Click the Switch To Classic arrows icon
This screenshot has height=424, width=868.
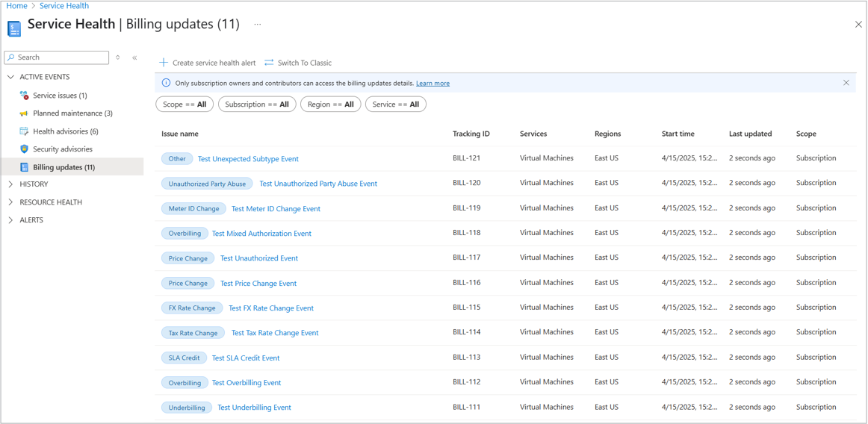269,63
